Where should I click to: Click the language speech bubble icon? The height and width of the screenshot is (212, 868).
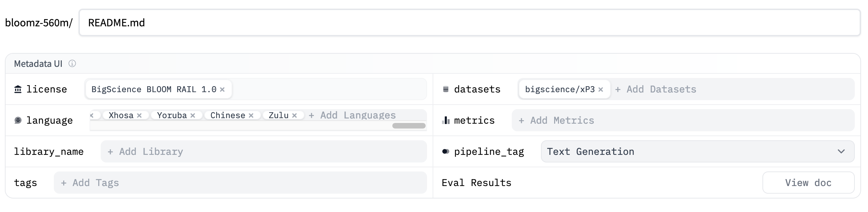pyautogui.click(x=18, y=120)
